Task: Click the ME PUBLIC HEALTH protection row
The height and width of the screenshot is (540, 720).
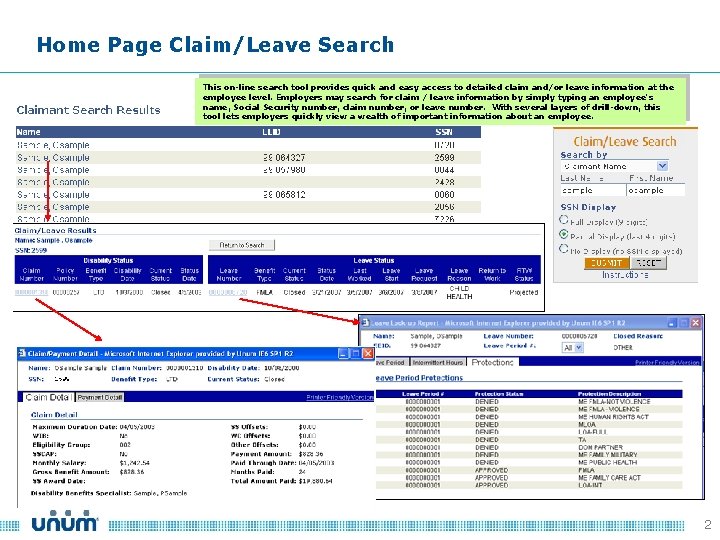Action: coord(529,462)
